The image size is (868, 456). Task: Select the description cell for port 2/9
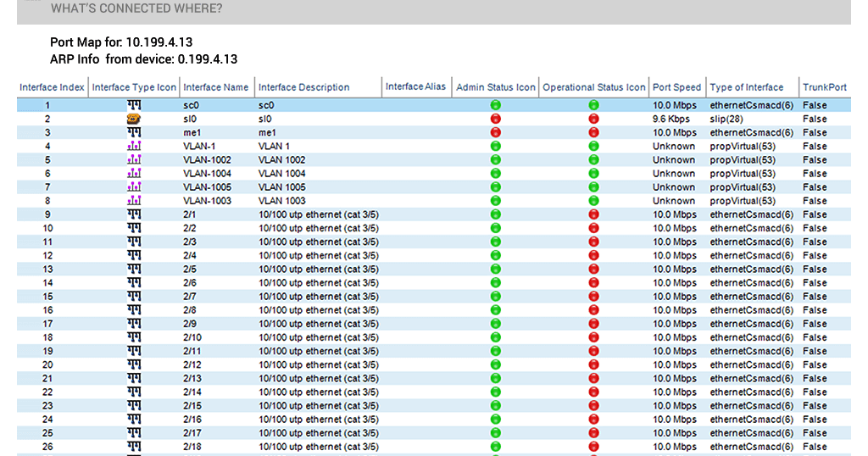tap(319, 324)
